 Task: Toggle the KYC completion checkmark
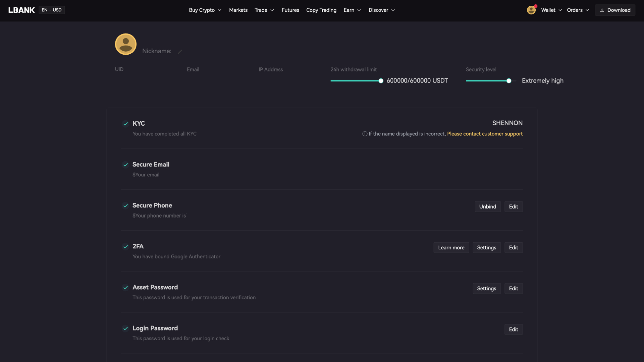(126, 124)
